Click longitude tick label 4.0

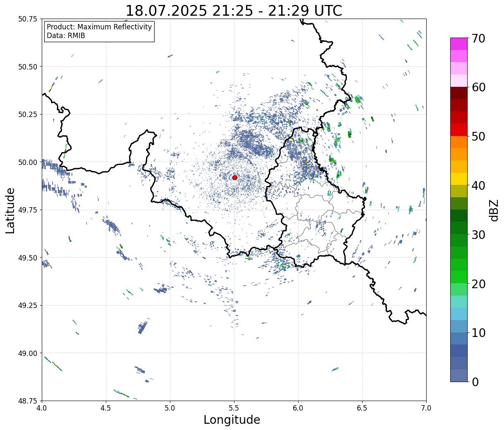42,408
